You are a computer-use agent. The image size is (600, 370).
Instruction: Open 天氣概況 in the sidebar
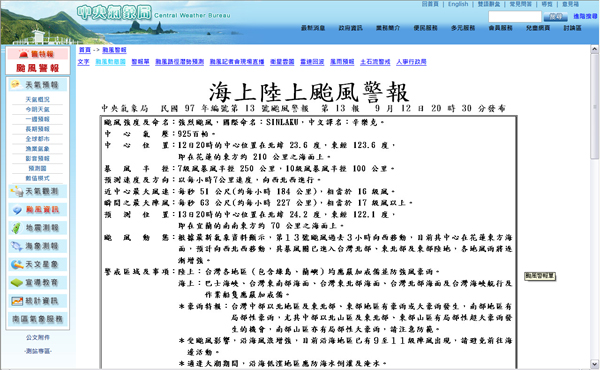tap(38, 99)
